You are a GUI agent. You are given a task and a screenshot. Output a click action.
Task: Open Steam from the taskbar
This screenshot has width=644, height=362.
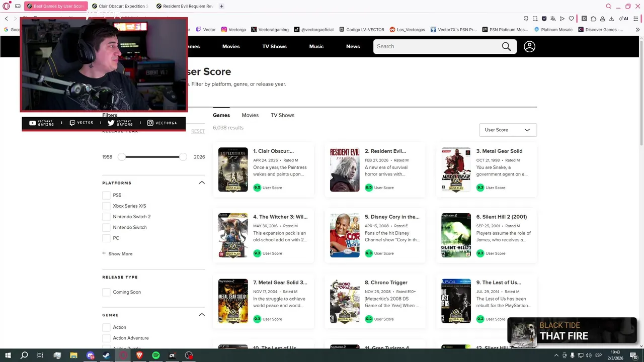(x=106, y=355)
